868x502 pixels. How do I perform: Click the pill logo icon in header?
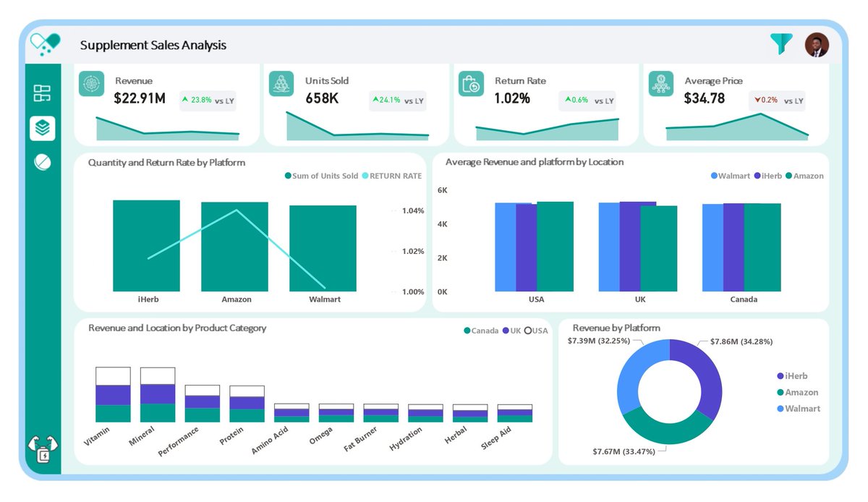point(43,44)
